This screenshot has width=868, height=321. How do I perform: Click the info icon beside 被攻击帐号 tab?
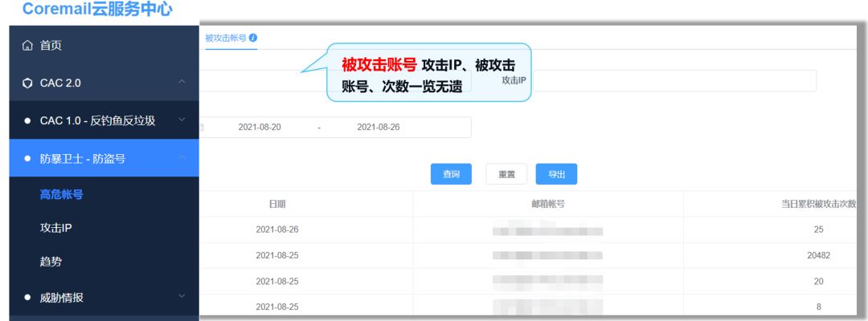pyautogui.click(x=253, y=38)
